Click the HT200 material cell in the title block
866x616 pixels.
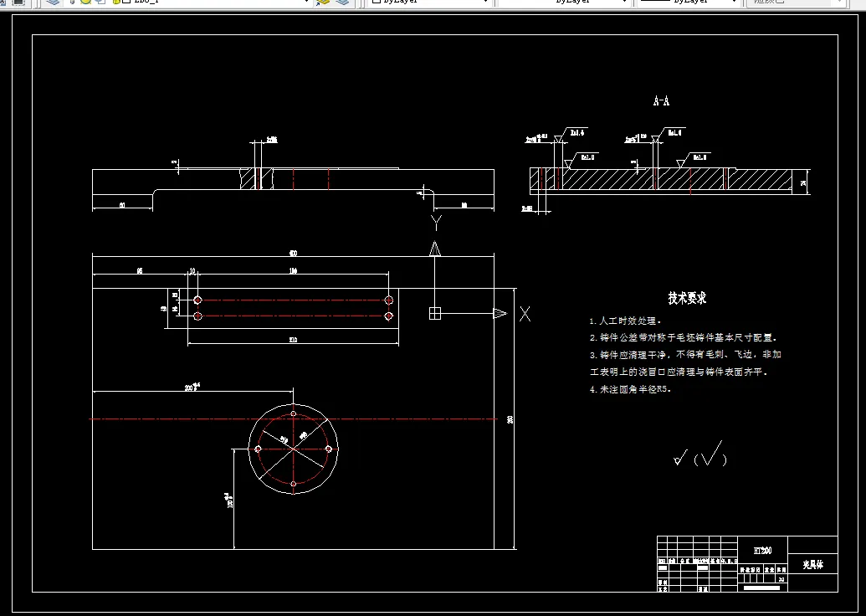coord(763,551)
